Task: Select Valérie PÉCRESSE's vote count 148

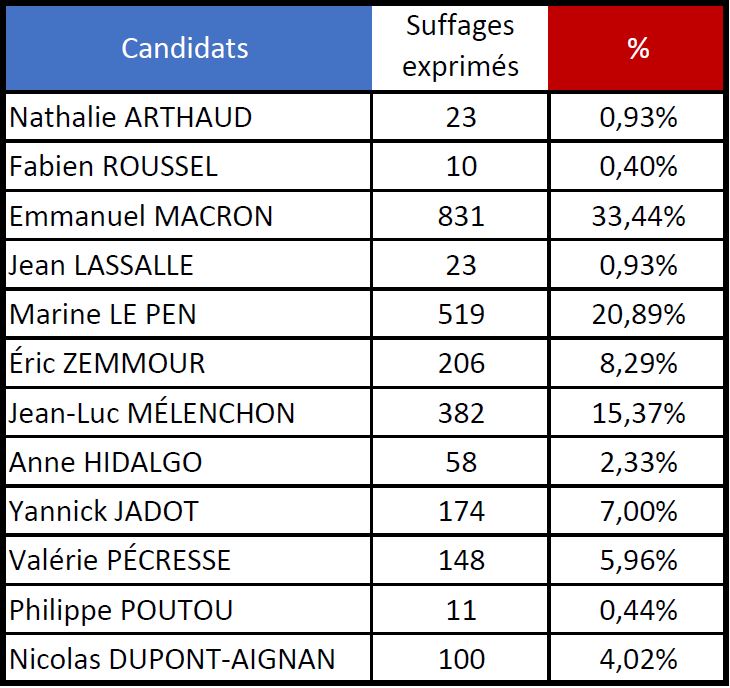Action: (x=461, y=560)
